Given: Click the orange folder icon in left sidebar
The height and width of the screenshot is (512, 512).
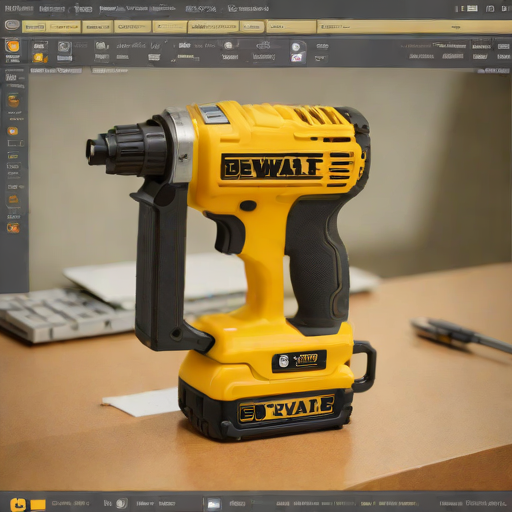Looking at the screenshot, I should pyautogui.click(x=13, y=199).
